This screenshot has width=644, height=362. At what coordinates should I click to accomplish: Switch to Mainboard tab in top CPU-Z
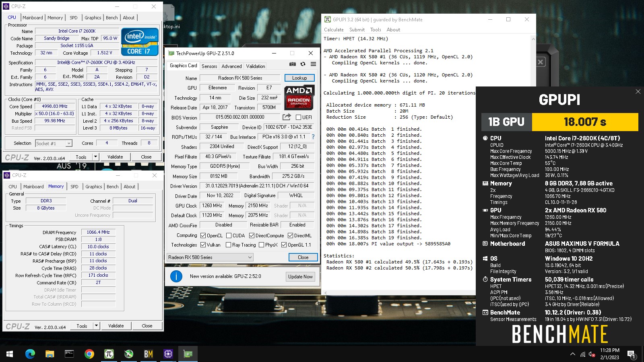coord(33,18)
